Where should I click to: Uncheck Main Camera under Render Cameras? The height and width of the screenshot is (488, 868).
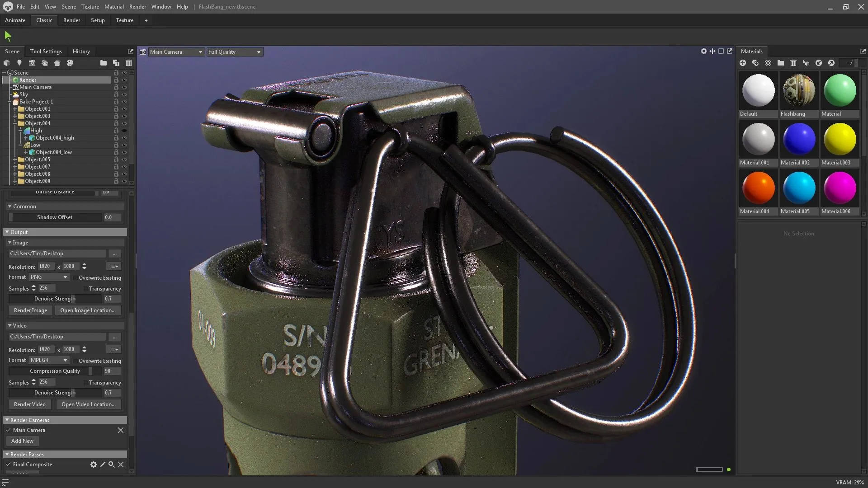tap(8, 430)
